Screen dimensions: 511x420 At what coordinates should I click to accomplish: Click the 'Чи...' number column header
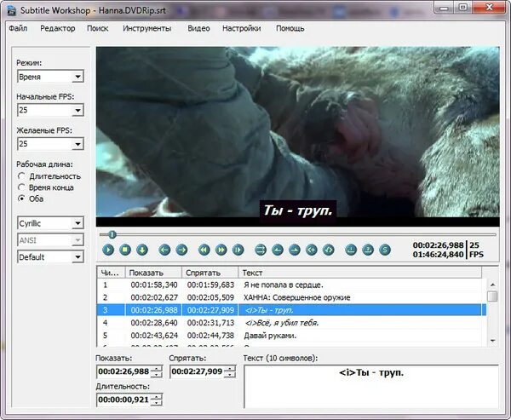coord(111,273)
